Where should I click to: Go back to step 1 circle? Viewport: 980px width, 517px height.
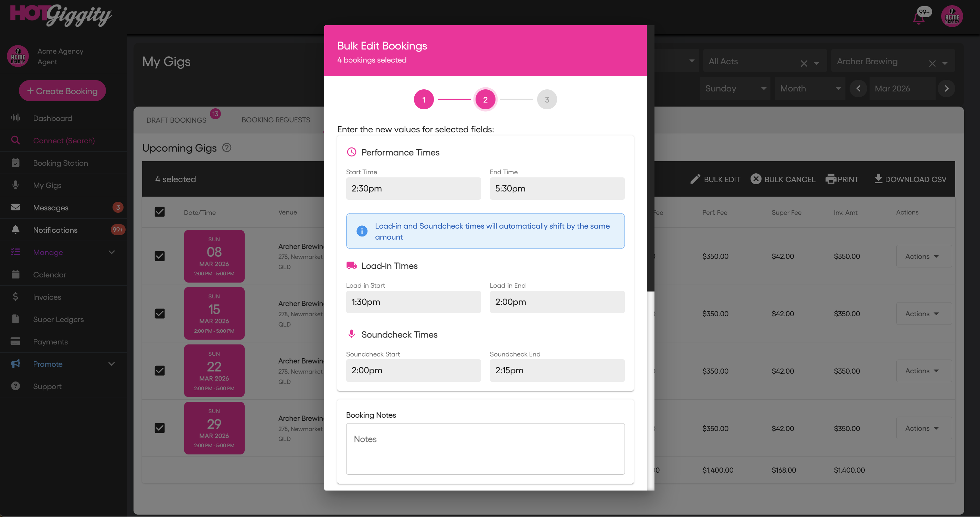tap(424, 100)
